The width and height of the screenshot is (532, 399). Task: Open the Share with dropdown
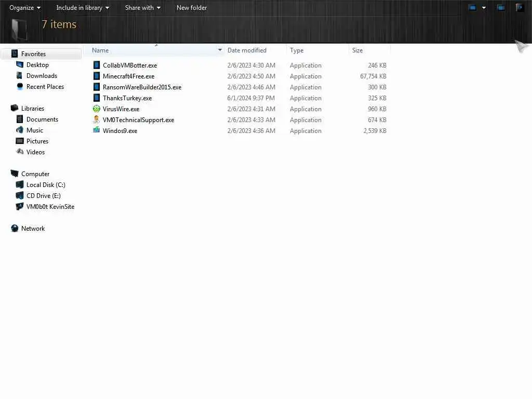click(142, 7)
